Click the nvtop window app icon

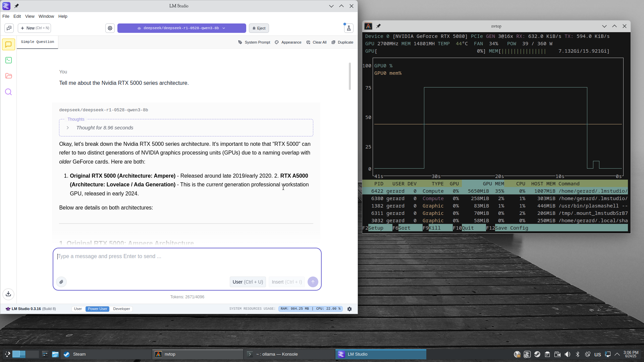(x=368, y=26)
